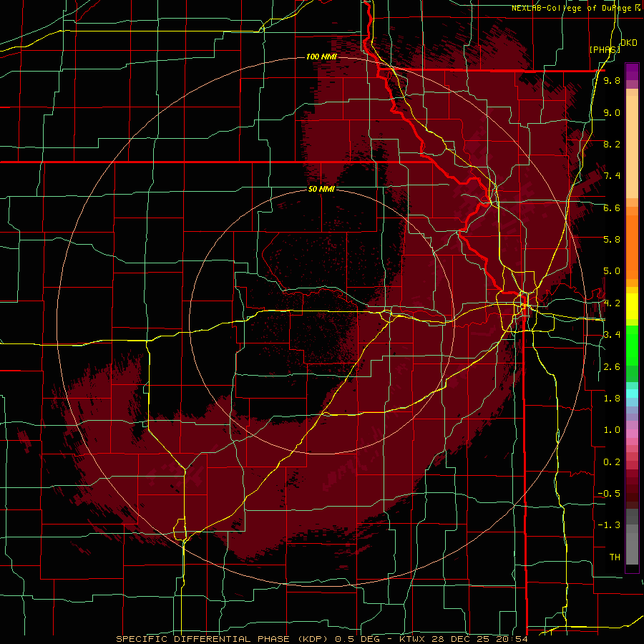Click the 5.0 scale value
This screenshot has height=644, width=644.
click(x=612, y=271)
